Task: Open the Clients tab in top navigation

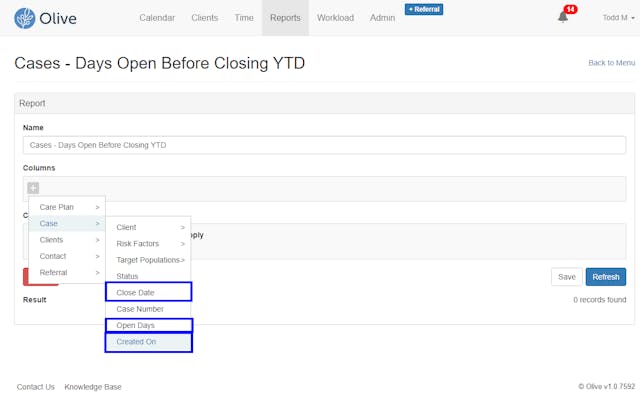Action: click(x=204, y=18)
